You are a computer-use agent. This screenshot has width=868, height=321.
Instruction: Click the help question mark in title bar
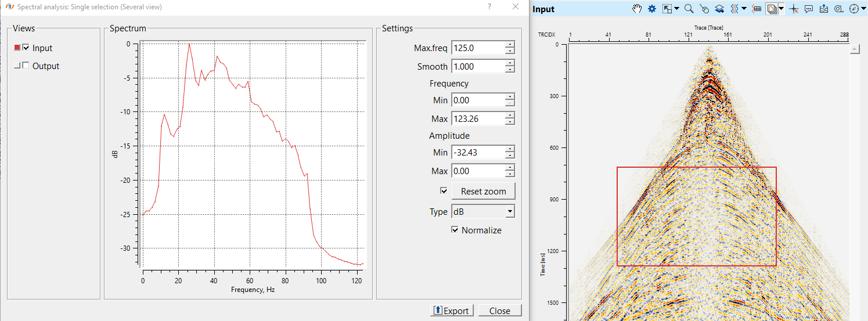[489, 6]
